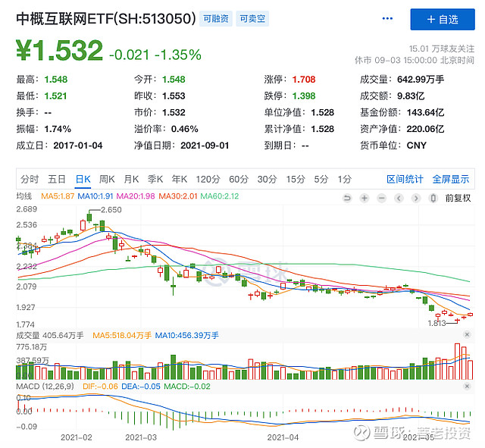The height and width of the screenshot is (448, 485).
Task: Click the 跌停 value 1.398
Action: [x=304, y=96]
